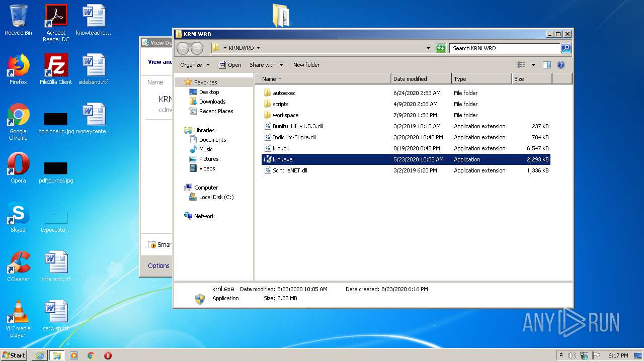Select sideband.rtf desktop file
Screen dimensions: 644x362
(94, 69)
